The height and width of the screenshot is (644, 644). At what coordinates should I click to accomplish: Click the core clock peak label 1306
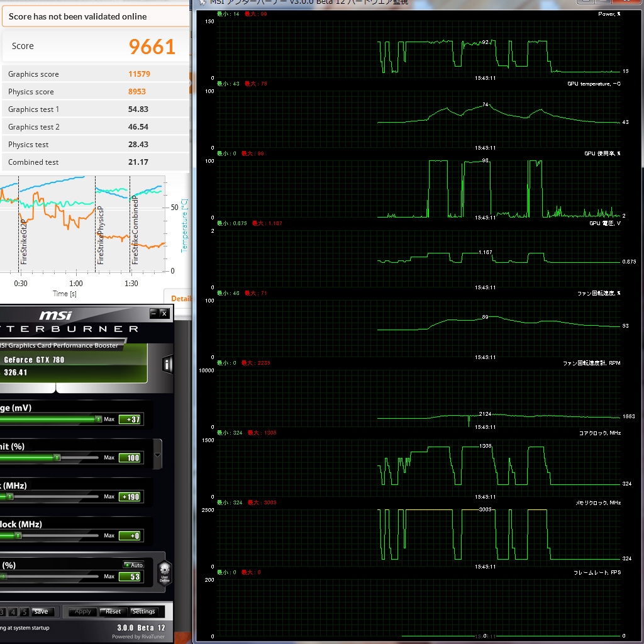[485, 446]
